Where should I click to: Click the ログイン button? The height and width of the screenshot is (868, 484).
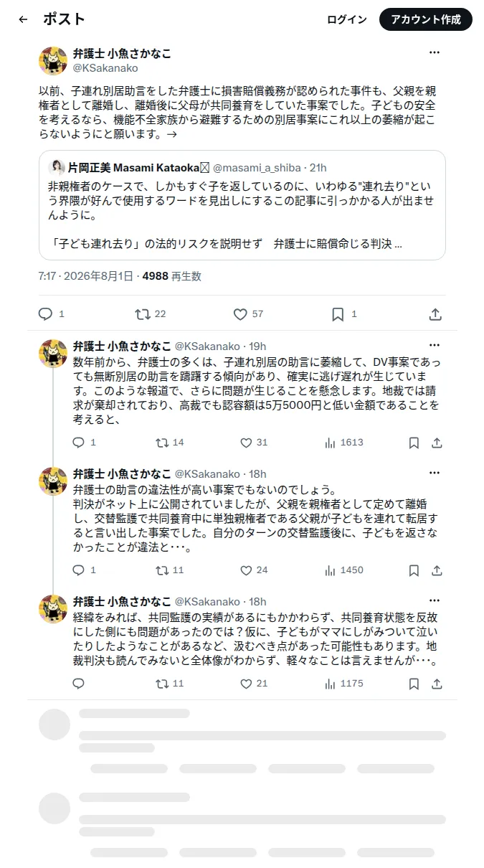pos(347,19)
